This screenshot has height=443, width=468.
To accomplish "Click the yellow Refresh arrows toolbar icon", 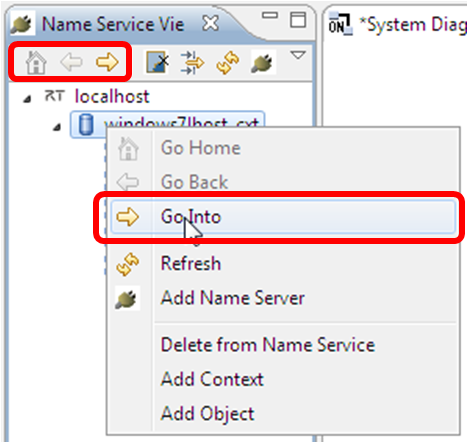I will [228, 63].
